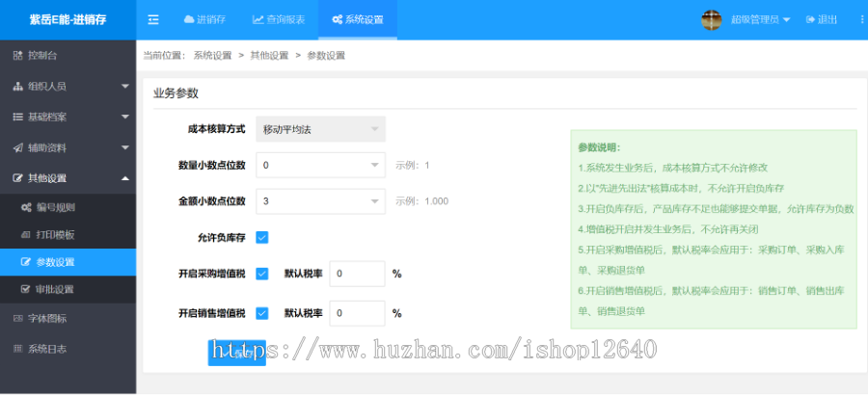Click the 基础档案 list icon

coord(17,118)
